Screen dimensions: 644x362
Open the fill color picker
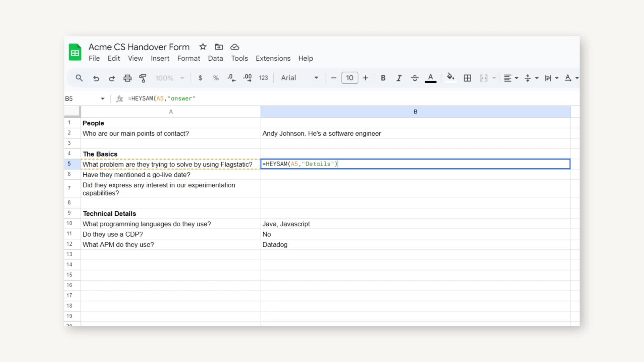[450, 77]
